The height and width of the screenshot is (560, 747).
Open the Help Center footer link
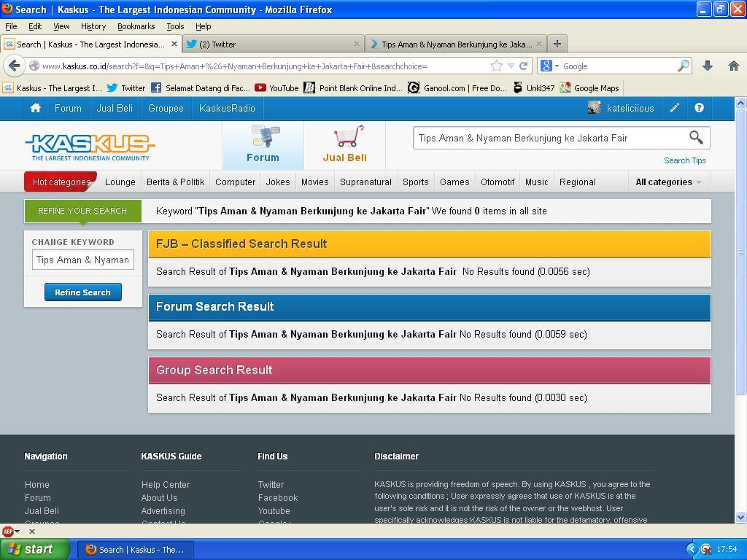pyautogui.click(x=166, y=485)
